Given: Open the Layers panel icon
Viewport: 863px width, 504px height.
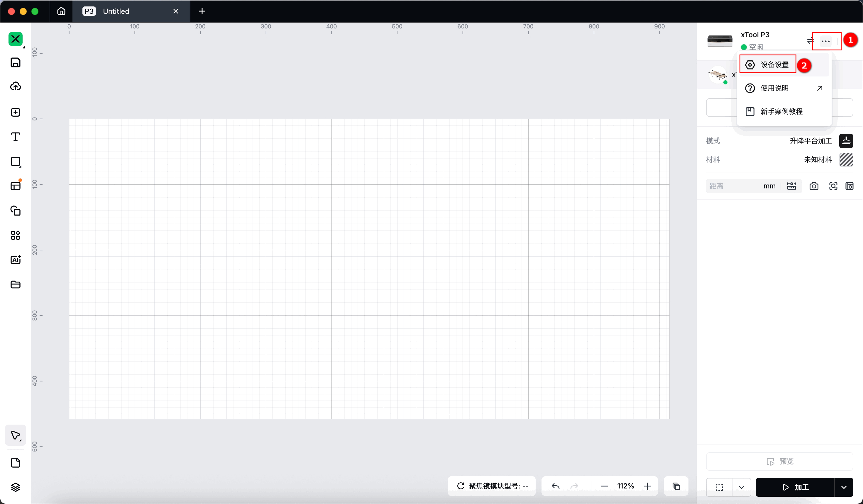Looking at the screenshot, I should coord(16,487).
